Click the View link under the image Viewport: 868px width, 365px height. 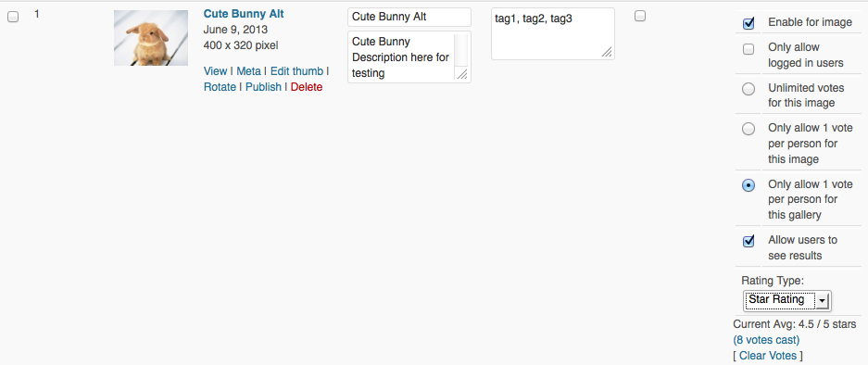coord(215,71)
